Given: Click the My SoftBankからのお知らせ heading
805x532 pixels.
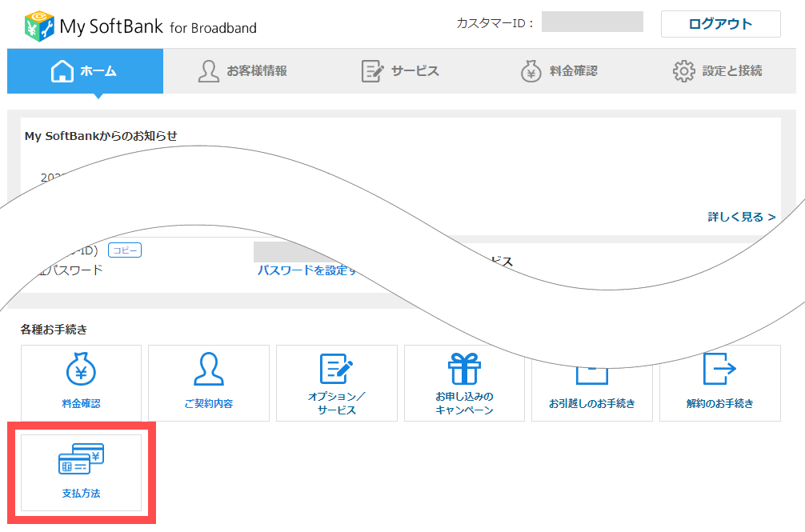Looking at the screenshot, I should (101, 136).
